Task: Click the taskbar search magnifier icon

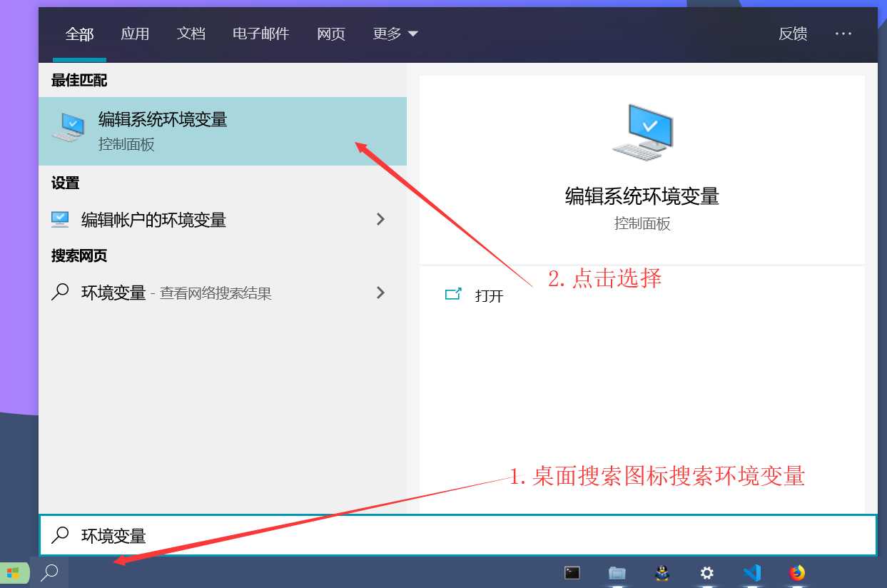Action: [x=49, y=573]
